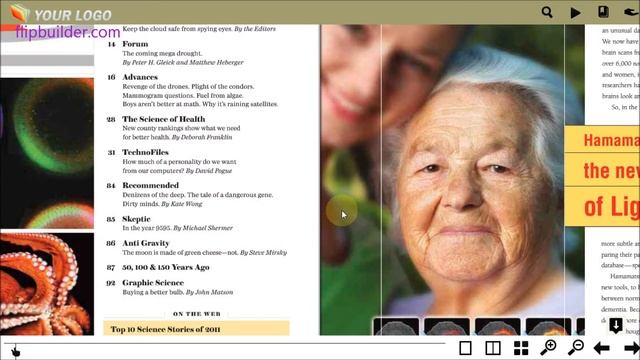This screenshot has width=640, height=360.
Task: Click the 'Recommended' contents heading
Action: 151,185
